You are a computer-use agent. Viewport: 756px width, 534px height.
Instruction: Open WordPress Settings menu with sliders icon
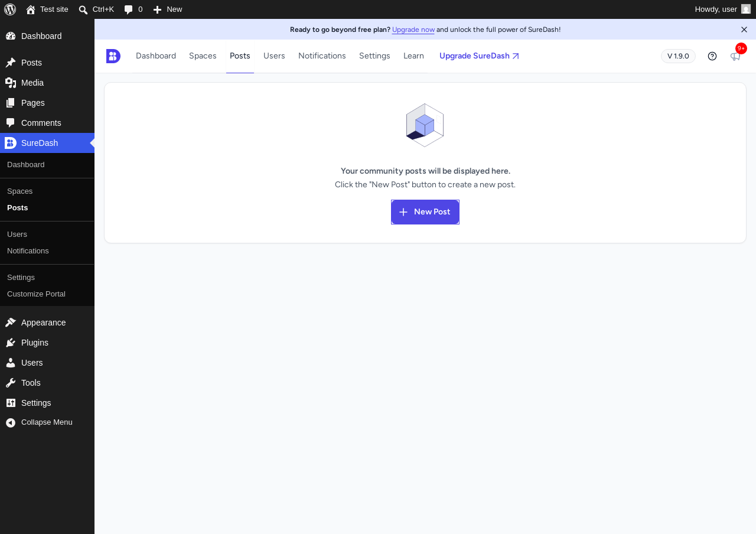(47, 403)
